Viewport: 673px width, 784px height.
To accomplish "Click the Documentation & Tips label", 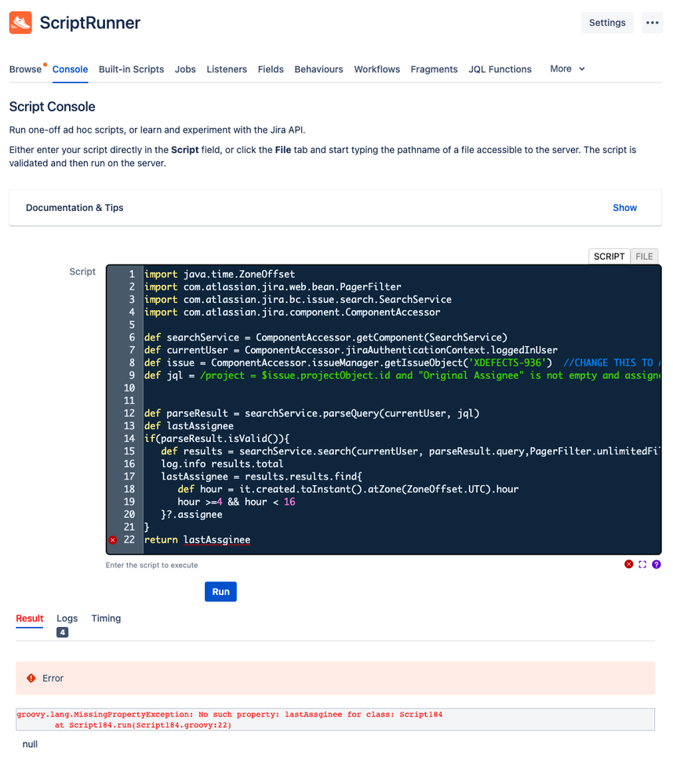I will (x=75, y=207).
